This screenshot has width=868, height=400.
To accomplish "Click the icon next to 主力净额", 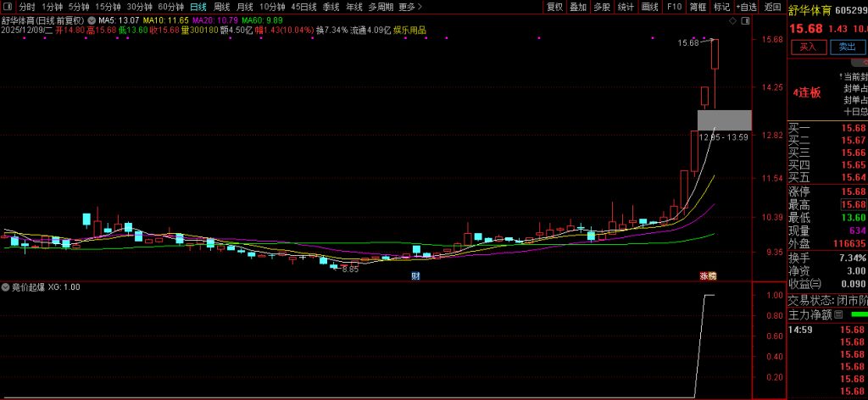I will click(x=838, y=314).
